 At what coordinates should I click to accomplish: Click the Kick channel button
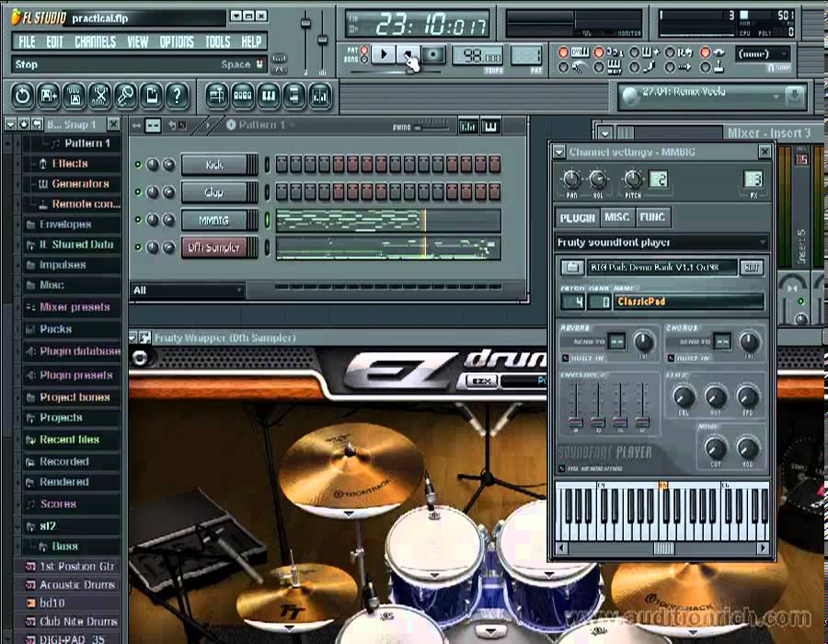(214, 165)
